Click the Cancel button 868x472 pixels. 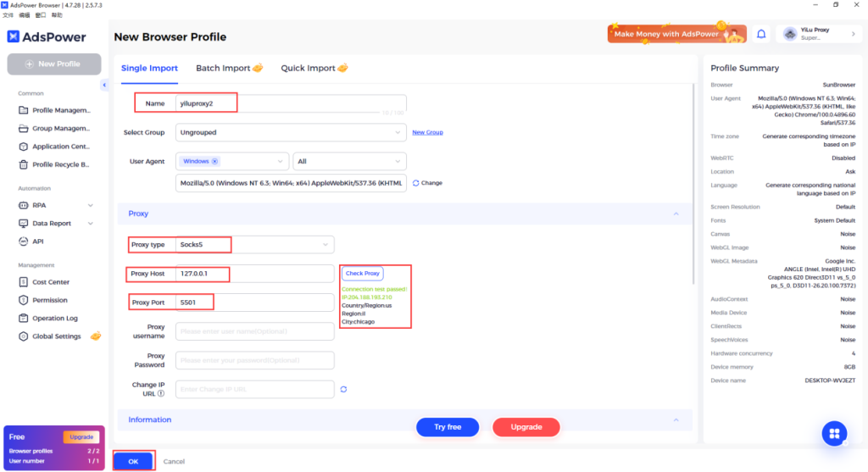point(174,462)
